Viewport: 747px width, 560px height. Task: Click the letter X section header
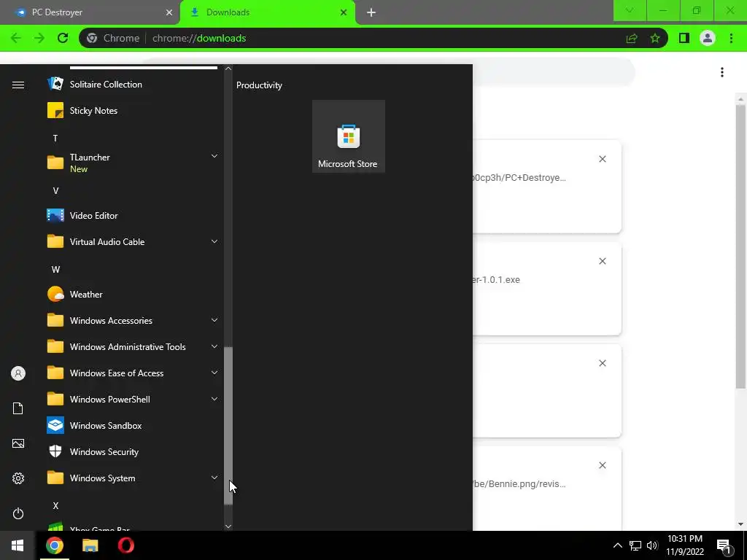(x=55, y=506)
